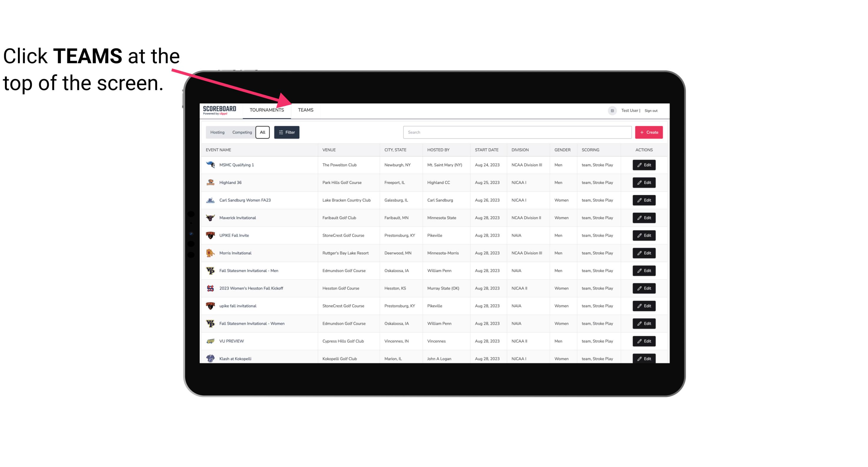Toggle the Competing filter button
868x467 pixels.
(242, 132)
